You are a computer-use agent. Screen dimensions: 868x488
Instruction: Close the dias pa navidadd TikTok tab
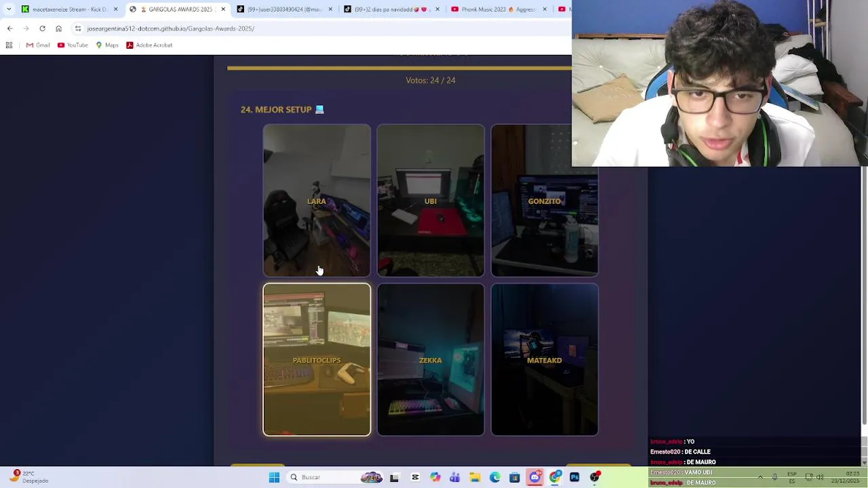pos(437,9)
